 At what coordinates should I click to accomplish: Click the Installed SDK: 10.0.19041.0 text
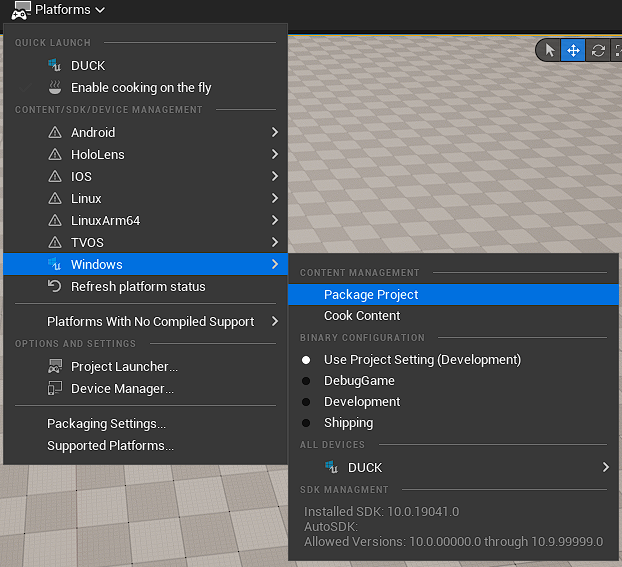click(382, 512)
